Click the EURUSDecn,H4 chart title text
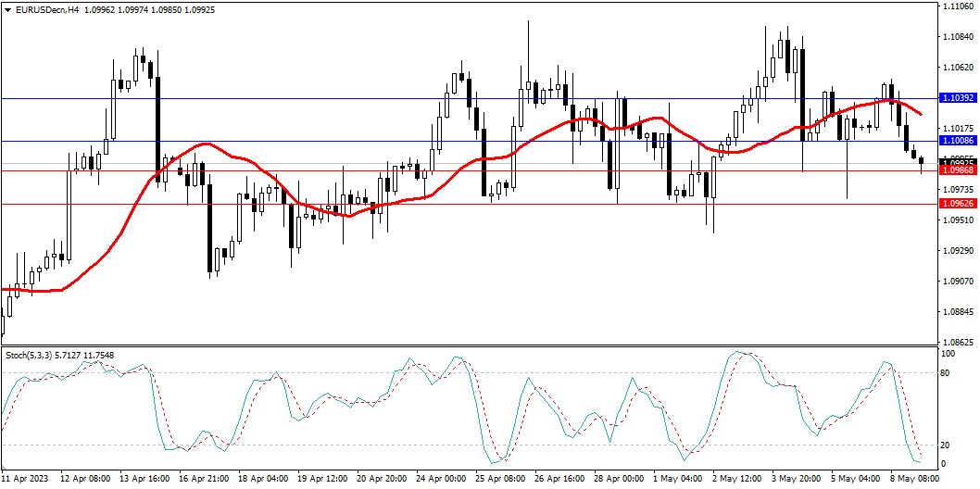Image resolution: width=980 pixels, height=489 pixels. pos(45,10)
